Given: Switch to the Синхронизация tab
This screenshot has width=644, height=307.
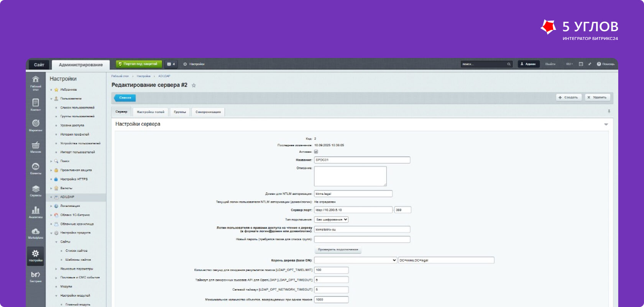Looking at the screenshot, I should 208,112.
